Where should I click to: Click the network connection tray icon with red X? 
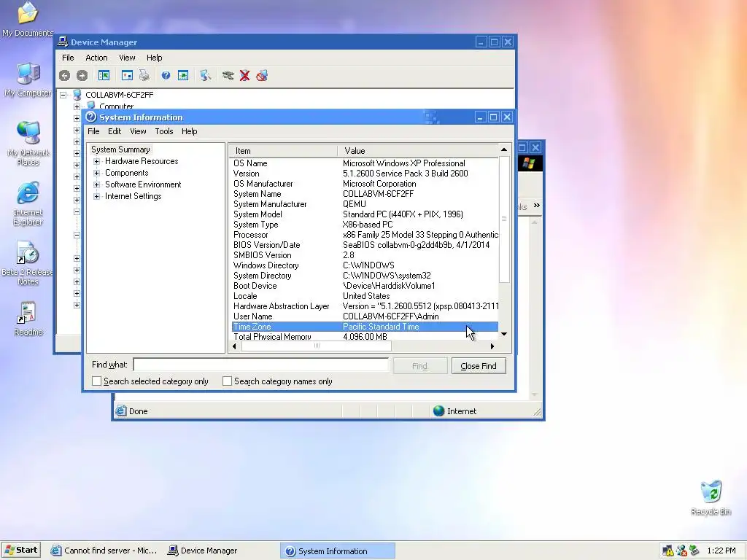(x=682, y=551)
